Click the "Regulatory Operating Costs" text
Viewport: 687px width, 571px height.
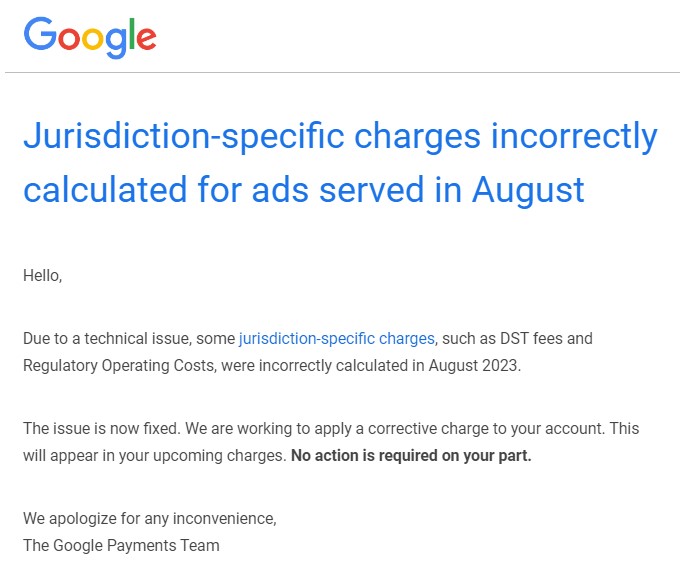119,365
